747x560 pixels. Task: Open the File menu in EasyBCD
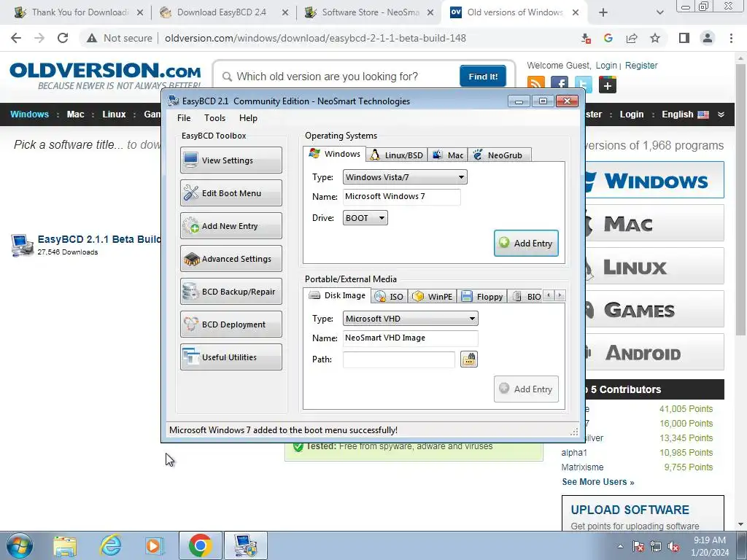click(x=184, y=118)
